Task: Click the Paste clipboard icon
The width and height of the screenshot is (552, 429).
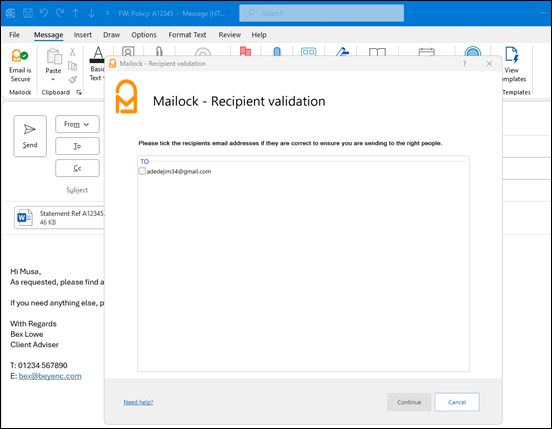Action: pos(54,56)
